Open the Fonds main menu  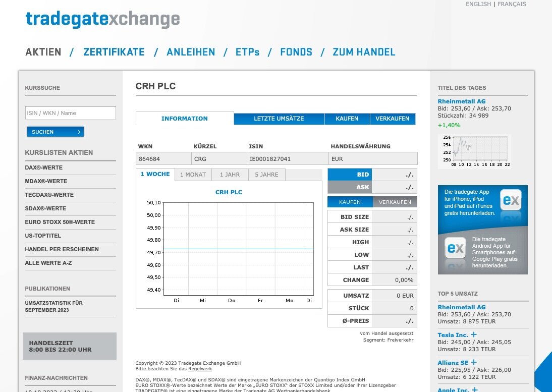pyautogui.click(x=296, y=52)
